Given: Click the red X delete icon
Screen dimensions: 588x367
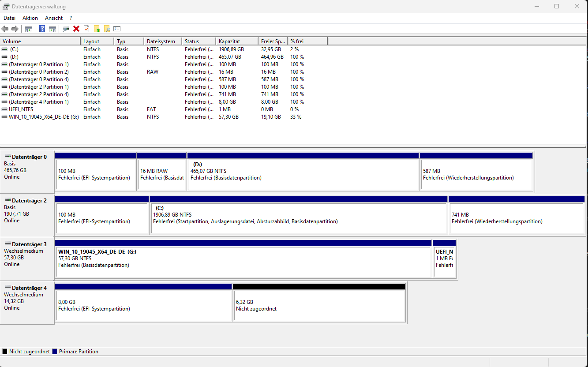Looking at the screenshot, I should click(x=76, y=29).
